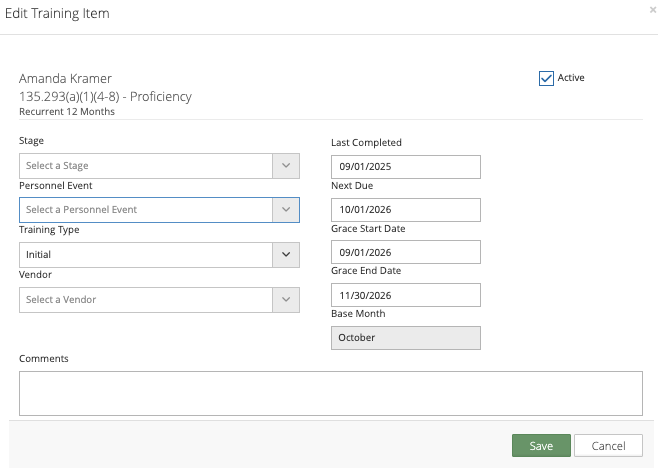Click the Select a Stage field
658x475 pixels.
point(146,166)
